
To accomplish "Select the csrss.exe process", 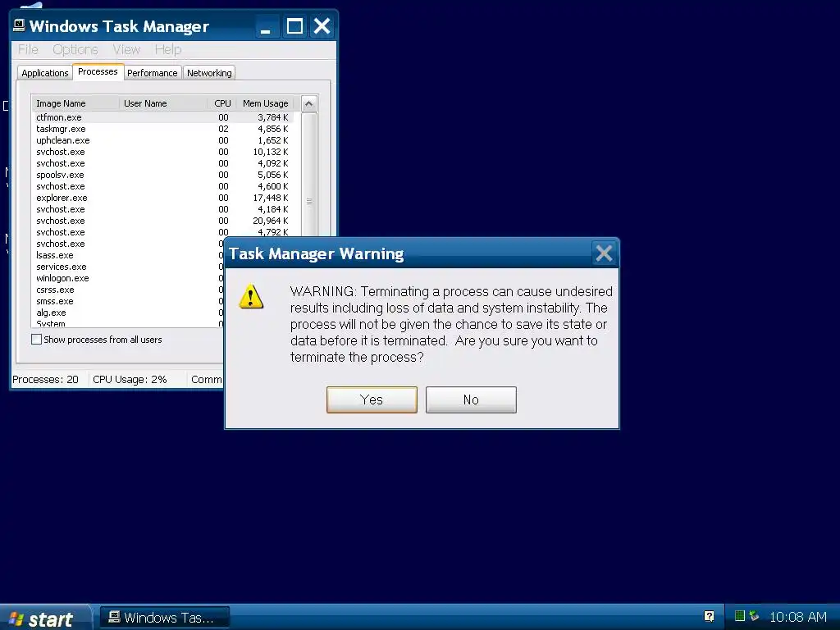I will coord(127,290).
